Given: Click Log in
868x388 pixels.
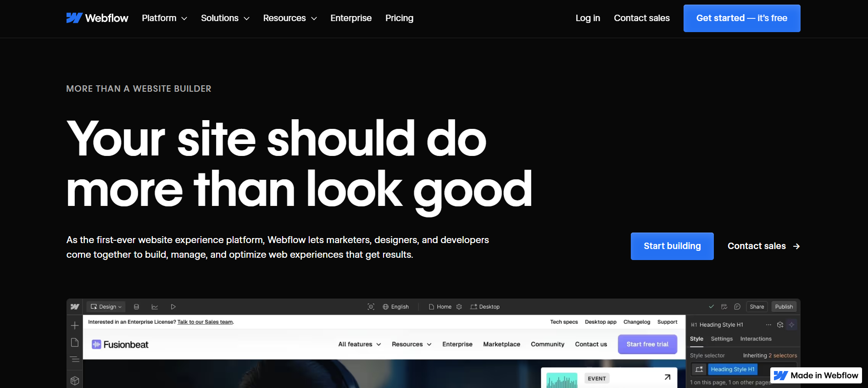Looking at the screenshot, I should click(x=588, y=18).
